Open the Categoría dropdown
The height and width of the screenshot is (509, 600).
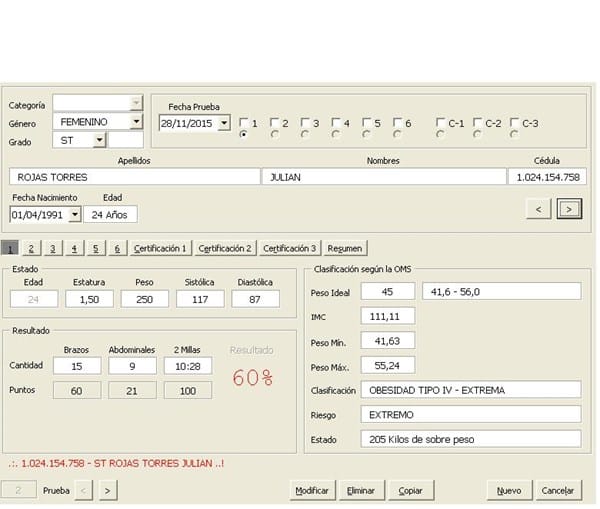tap(137, 103)
